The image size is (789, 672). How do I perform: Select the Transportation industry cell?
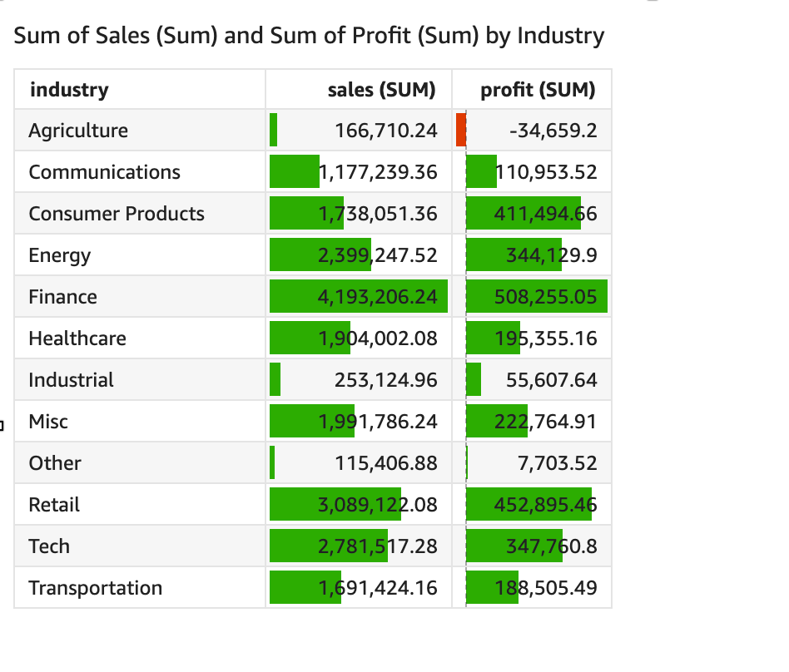pyautogui.click(x=95, y=588)
